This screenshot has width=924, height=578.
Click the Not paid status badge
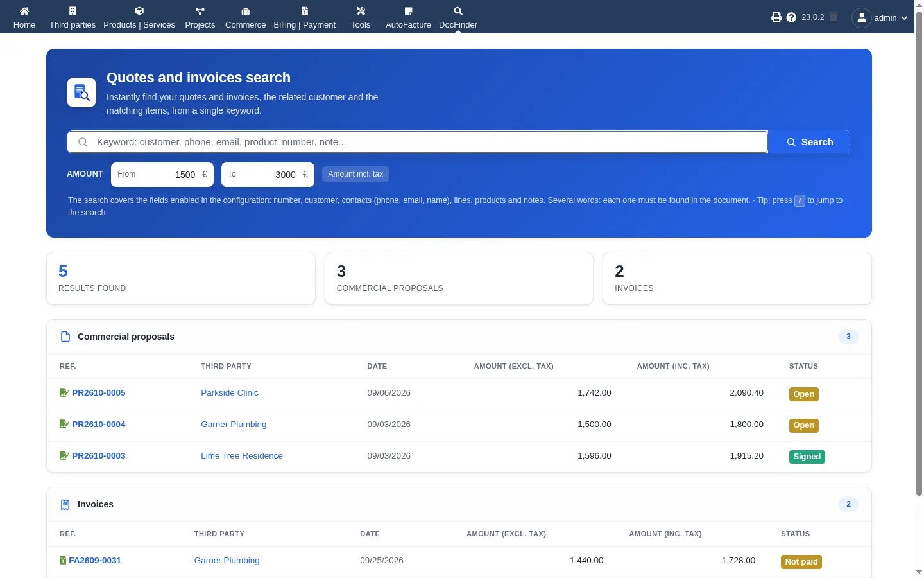(x=801, y=562)
